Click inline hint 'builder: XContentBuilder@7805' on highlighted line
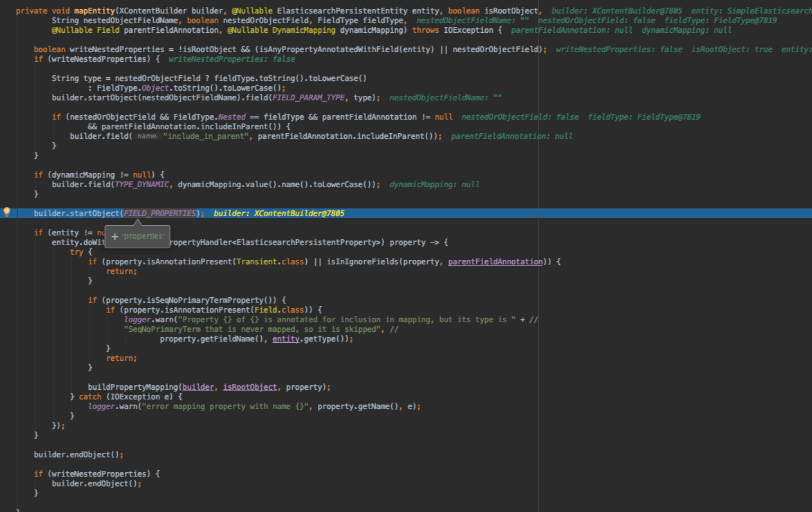The image size is (812, 512). click(x=279, y=214)
